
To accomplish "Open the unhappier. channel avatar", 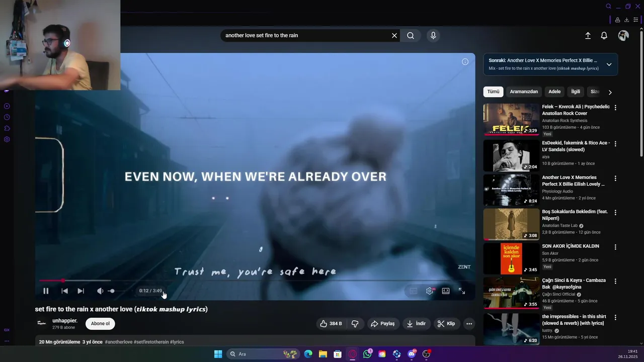I will click(41, 323).
